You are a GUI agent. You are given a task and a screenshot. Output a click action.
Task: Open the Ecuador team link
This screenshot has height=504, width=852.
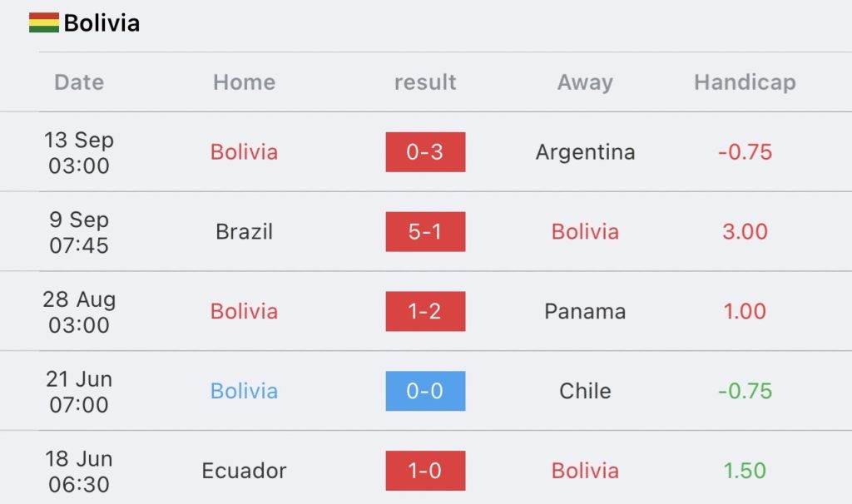(x=244, y=471)
